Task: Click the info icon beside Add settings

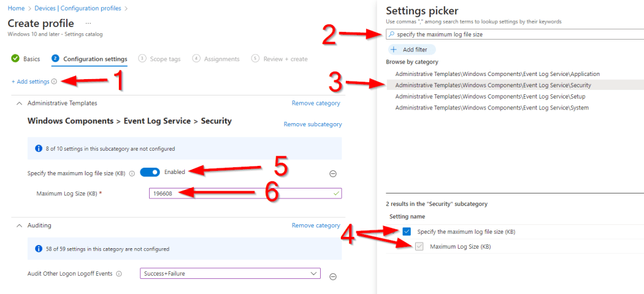Action: coord(54,81)
